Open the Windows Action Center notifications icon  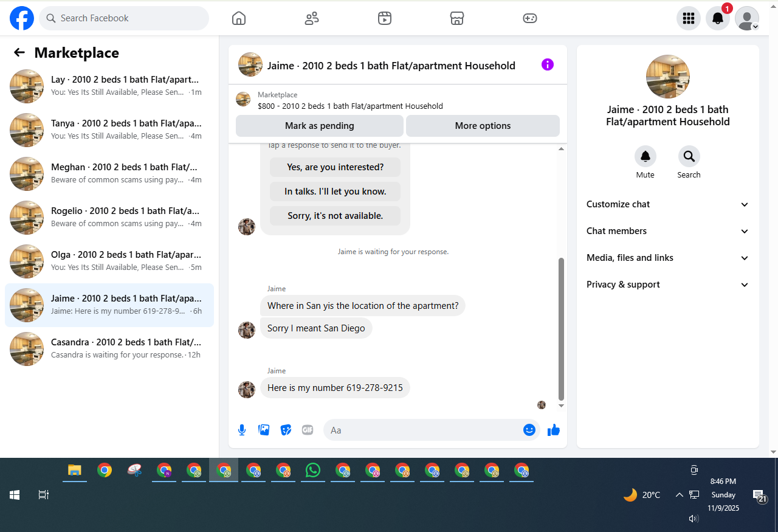pos(759,496)
